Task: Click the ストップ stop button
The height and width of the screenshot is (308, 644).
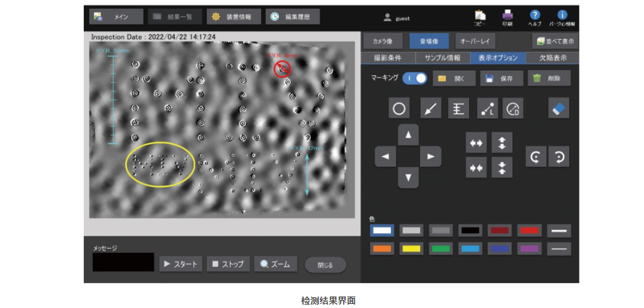Action: (x=228, y=264)
